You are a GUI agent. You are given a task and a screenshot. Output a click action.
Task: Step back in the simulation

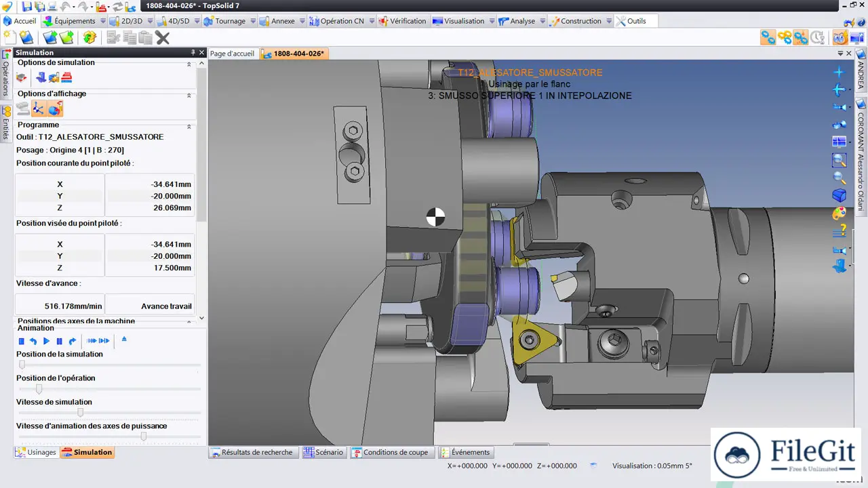[33, 341]
